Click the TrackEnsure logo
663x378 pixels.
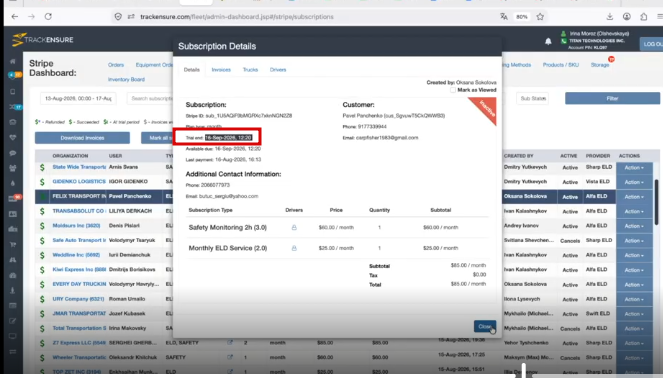point(43,39)
